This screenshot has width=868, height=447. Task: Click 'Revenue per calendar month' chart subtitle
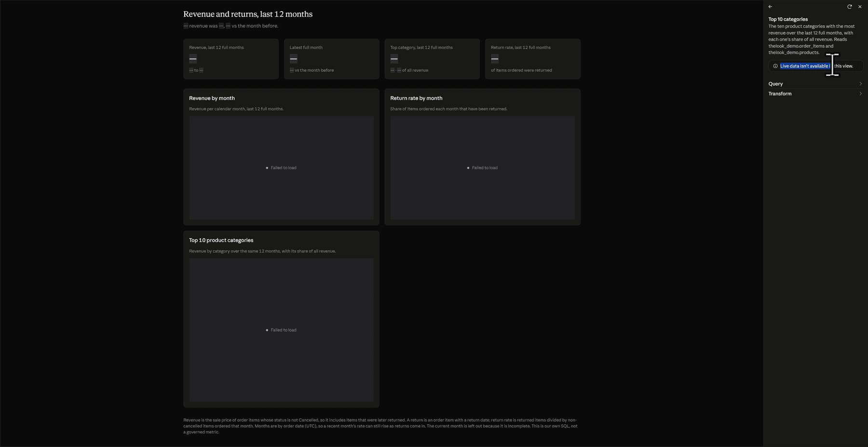pyautogui.click(x=236, y=109)
